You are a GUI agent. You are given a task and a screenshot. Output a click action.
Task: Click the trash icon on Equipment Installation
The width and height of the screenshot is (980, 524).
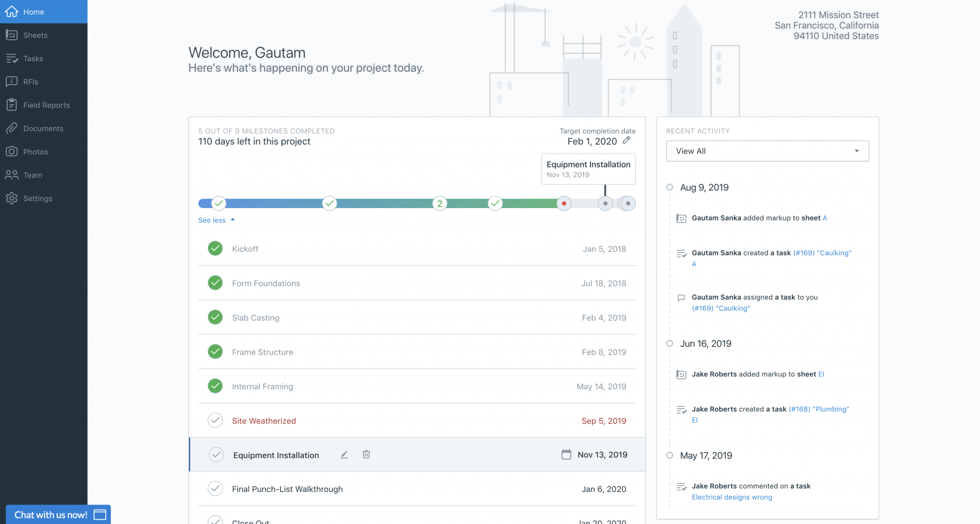366,455
